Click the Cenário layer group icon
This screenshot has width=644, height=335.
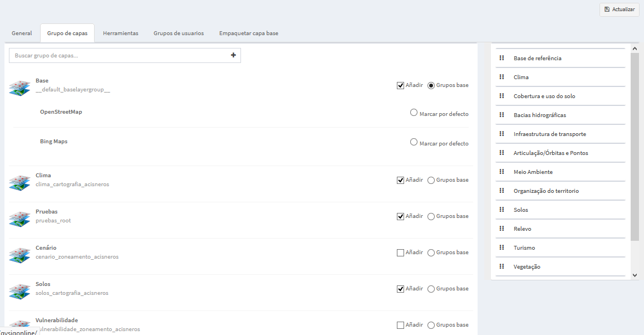(x=19, y=256)
